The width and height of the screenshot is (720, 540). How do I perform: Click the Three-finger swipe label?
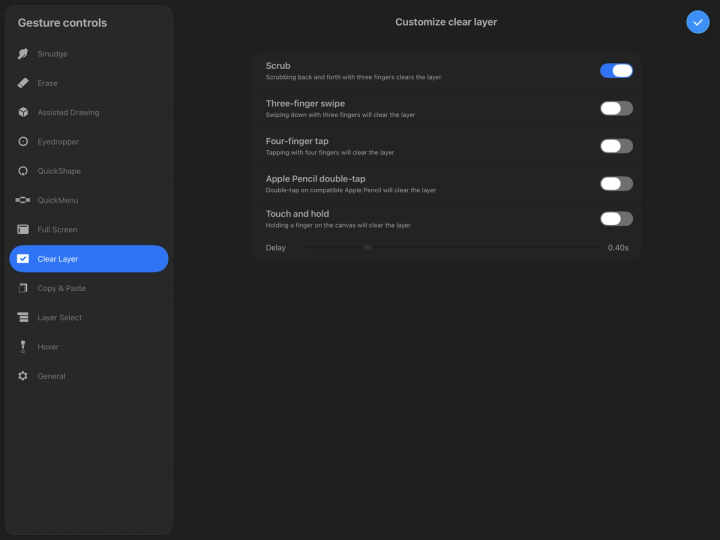(305, 103)
